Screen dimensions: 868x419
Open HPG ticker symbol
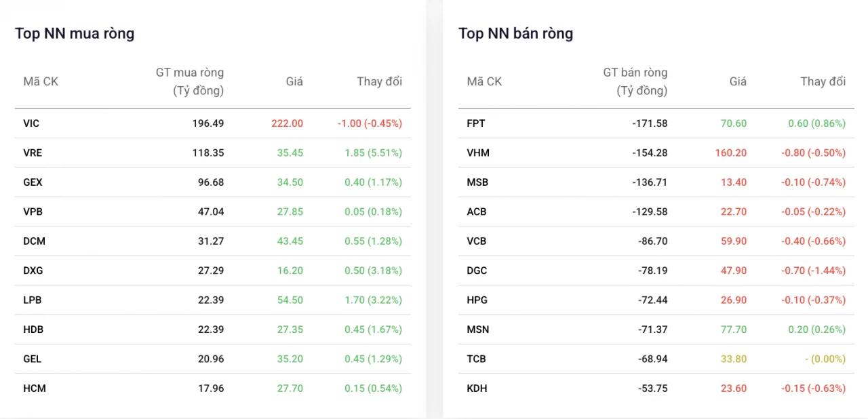(477, 300)
